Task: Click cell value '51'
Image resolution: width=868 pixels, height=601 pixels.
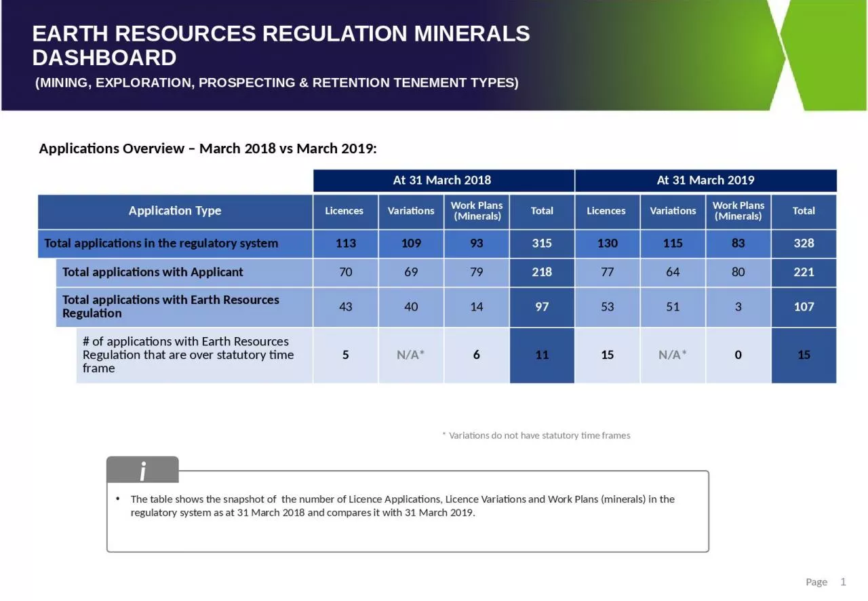Action: [x=673, y=307]
